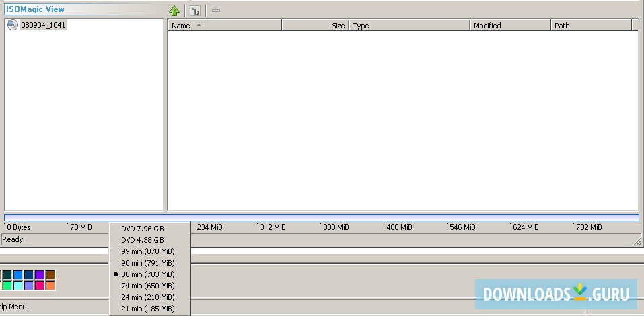Screen dimensions: 644x316
Task: Select the checked 80 min (703 MiB) option
Action: point(150,274)
